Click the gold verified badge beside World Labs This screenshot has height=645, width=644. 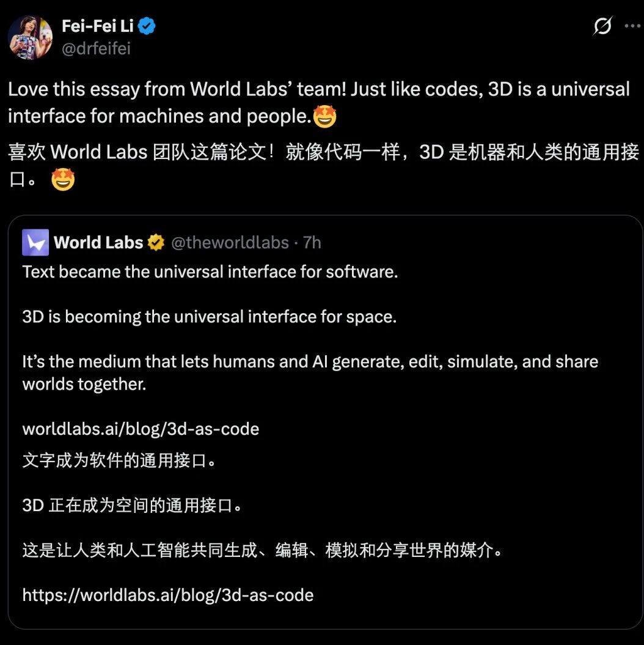tap(156, 243)
